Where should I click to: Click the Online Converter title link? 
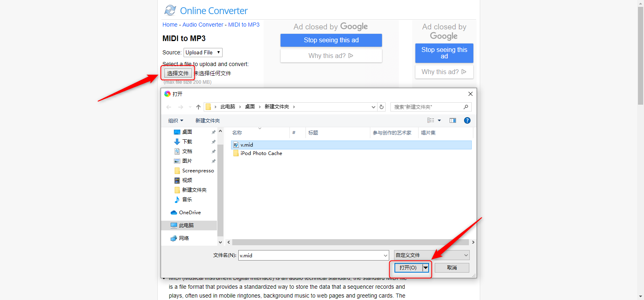click(x=214, y=11)
